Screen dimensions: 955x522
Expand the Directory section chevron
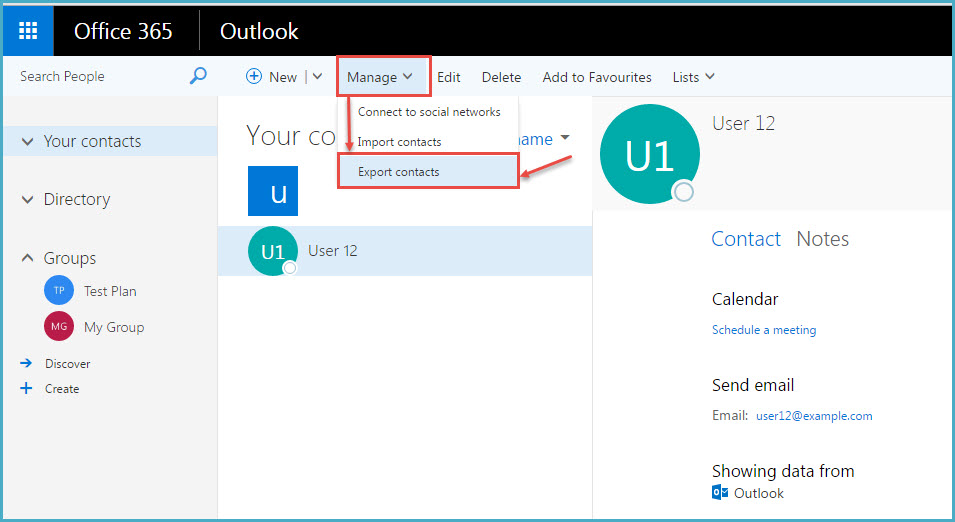[27, 199]
